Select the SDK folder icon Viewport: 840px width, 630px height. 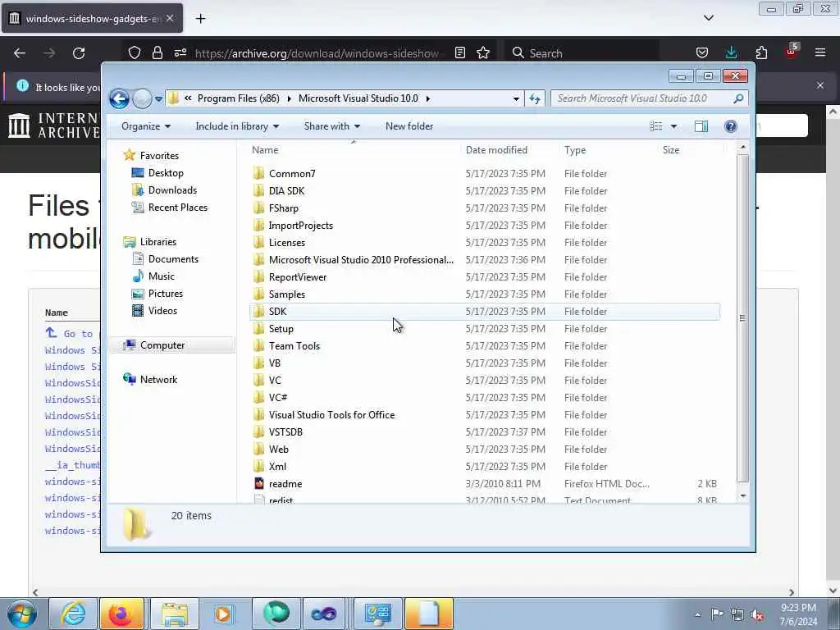click(x=258, y=311)
